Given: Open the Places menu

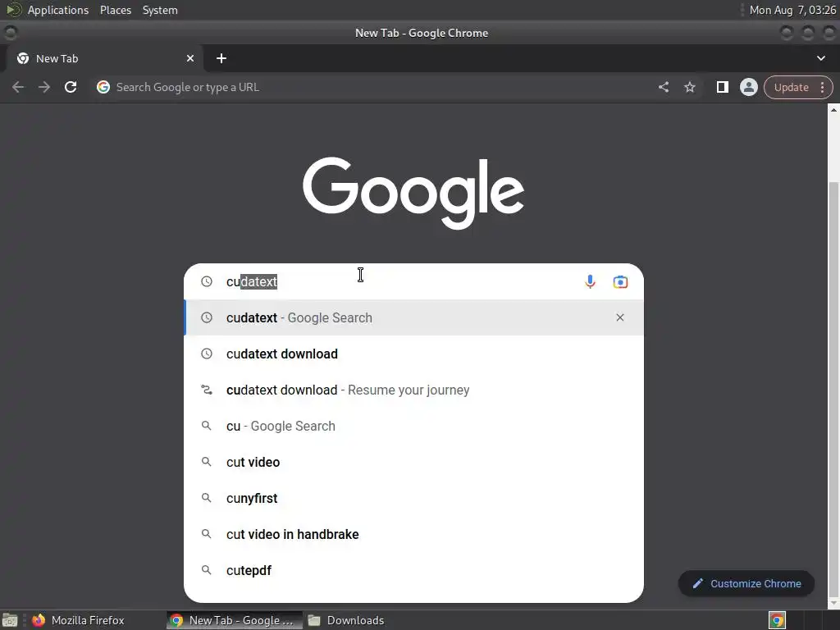Looking at the screenshot, I should click(x=116, y=10).
